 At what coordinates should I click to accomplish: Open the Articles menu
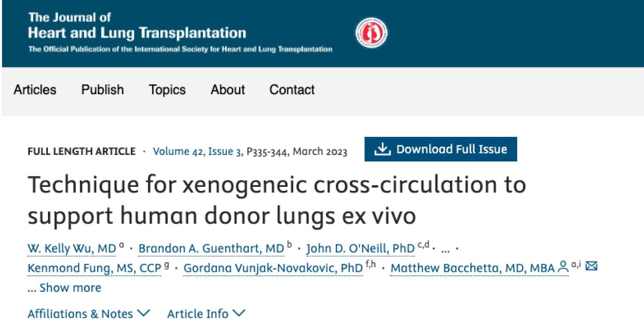click(35, 90)
